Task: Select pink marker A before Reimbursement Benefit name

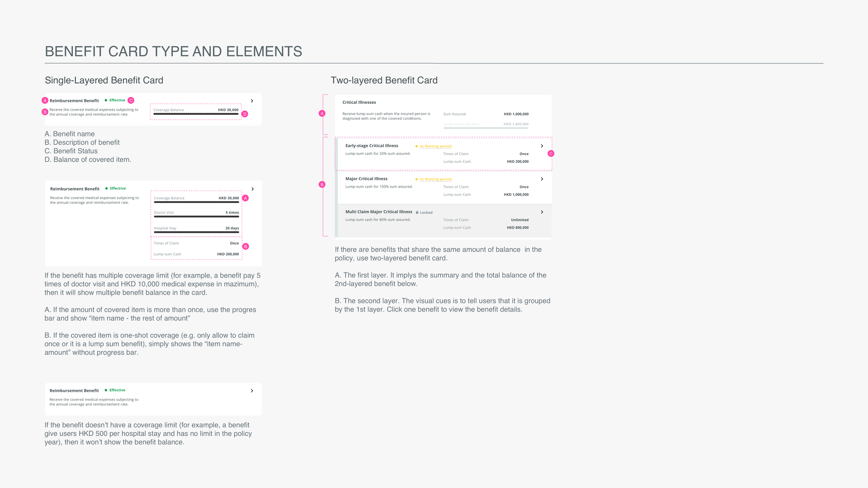Action: 45,100
